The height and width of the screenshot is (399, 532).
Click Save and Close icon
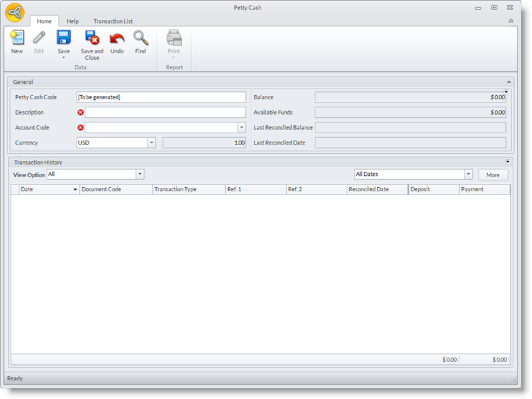click(92, 38)
